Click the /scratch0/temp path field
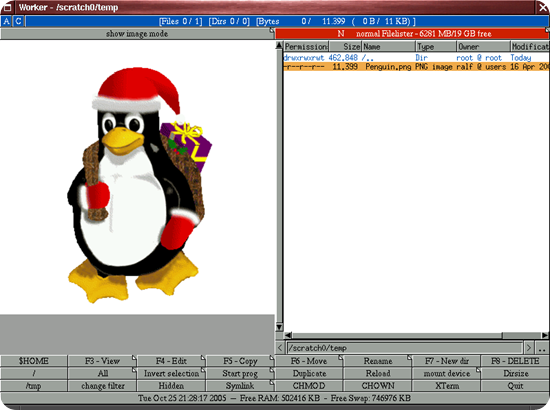This screenshot has height=410, width=550. click(404, 348)
